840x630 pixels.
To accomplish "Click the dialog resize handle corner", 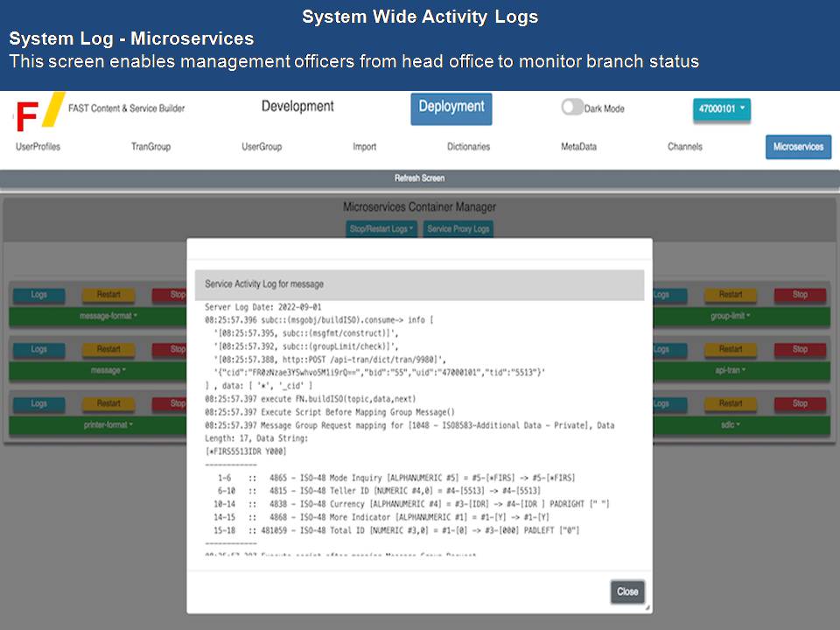I will tap(647, 607).
